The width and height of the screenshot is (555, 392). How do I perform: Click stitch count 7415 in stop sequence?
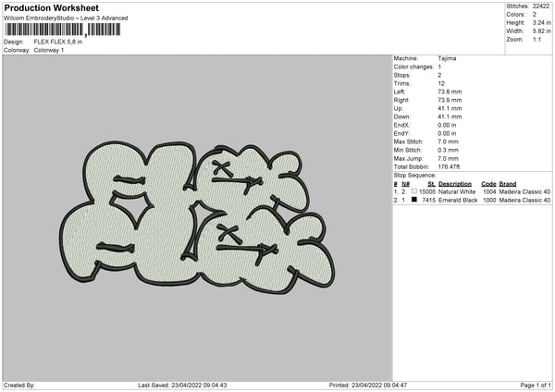point(428,201)
